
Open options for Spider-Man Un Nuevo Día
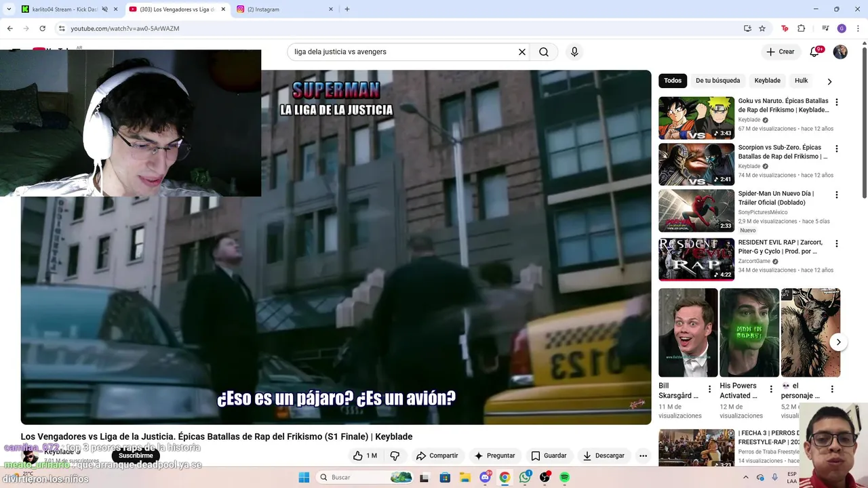coord(836,195)
